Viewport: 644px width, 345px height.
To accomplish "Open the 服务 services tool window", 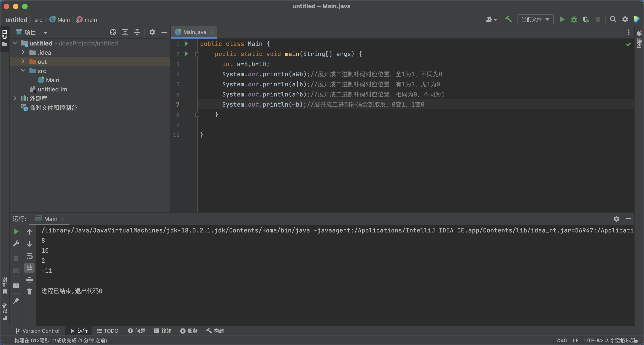I will tap(189, 331).
